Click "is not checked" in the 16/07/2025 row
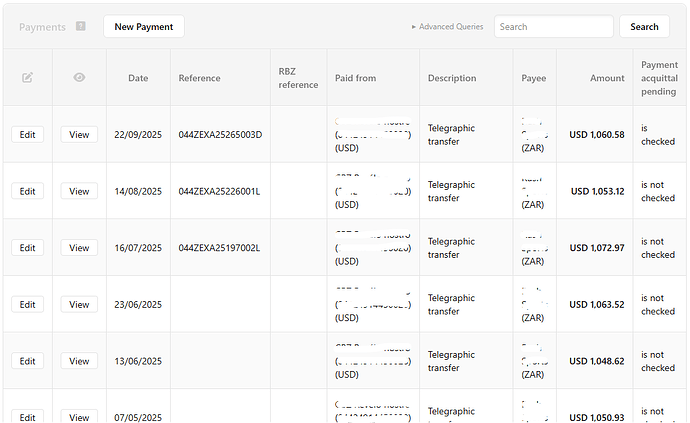The image size is (690, 423). pos(658,248)
